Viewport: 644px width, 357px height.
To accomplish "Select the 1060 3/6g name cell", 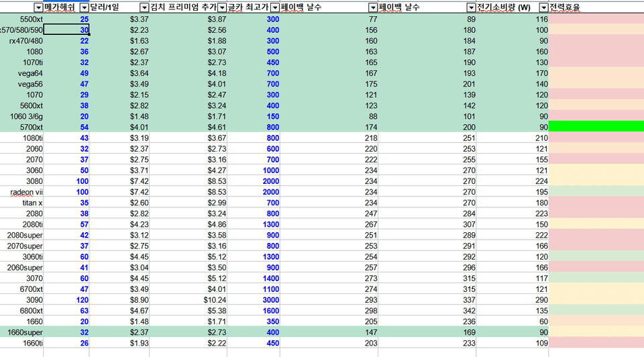I will pos(21,116).
